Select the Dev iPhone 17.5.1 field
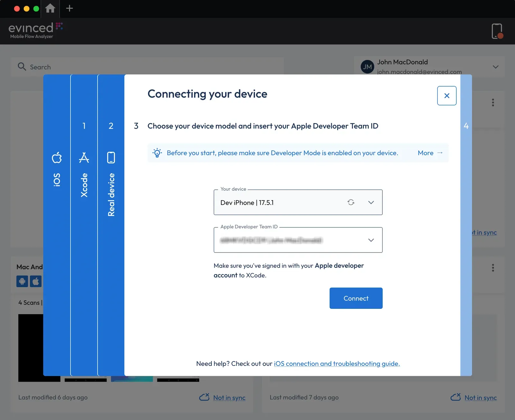This screenshot has width=515, height=420. pyautogui.click(x=298, y=202)
